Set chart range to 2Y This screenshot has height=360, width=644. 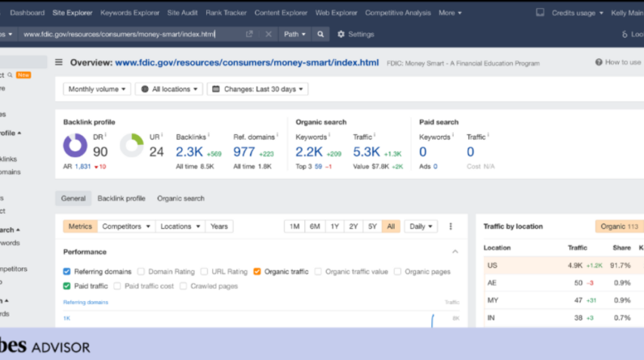point(354,227)
